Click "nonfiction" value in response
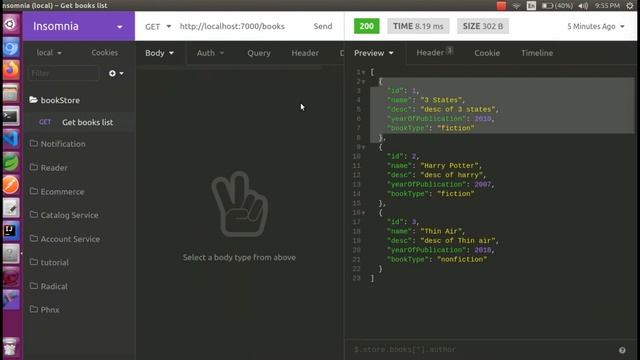The image size is (640, 360). click(x=462, y=260)
